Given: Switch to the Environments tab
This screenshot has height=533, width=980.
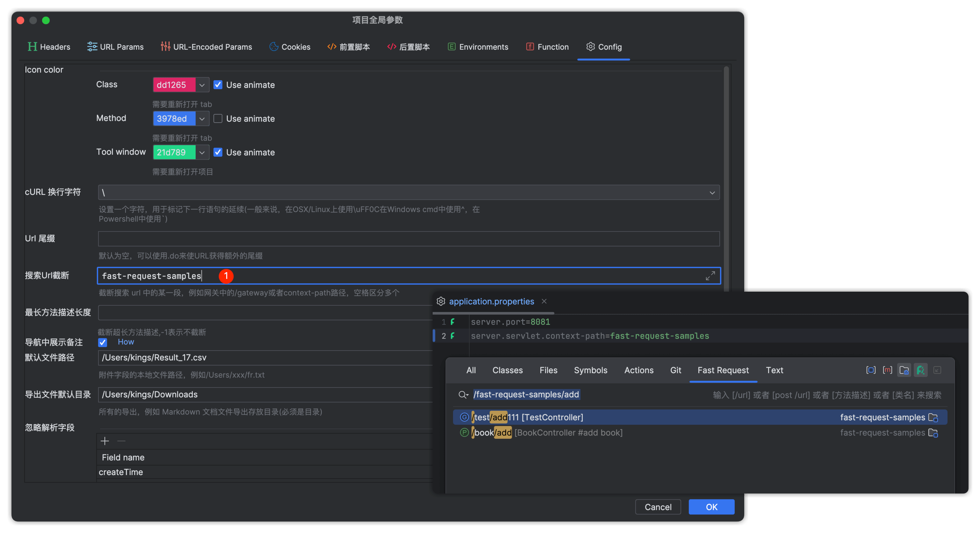Looking at the screenshot, I should (478, 47).
